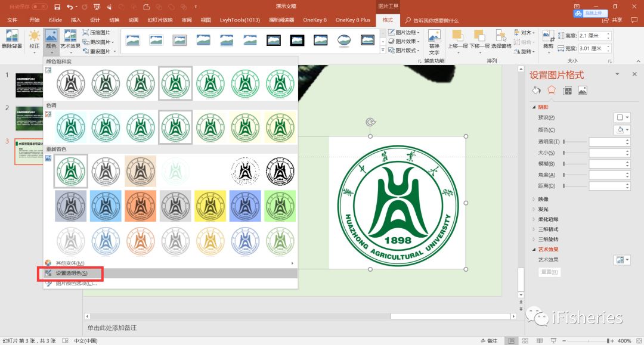Open the 艺术效果 dropdown in format pane
Image resolution: width=644 pixels, height=345 pixels.
pos(623,260)
